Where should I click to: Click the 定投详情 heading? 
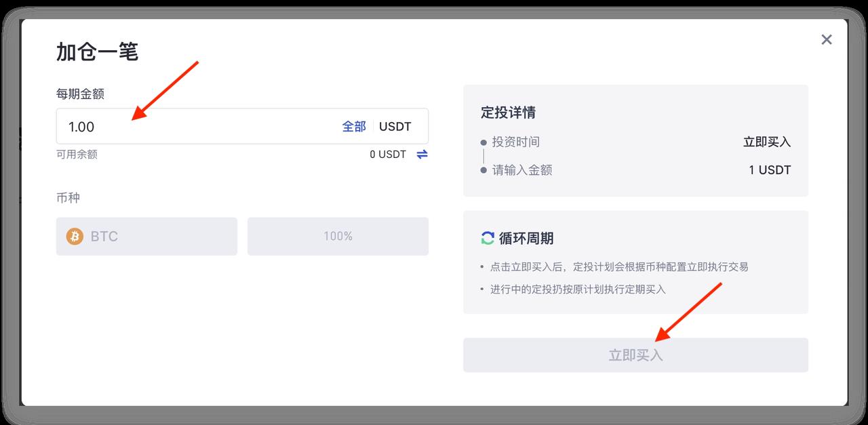coord(508,113)
